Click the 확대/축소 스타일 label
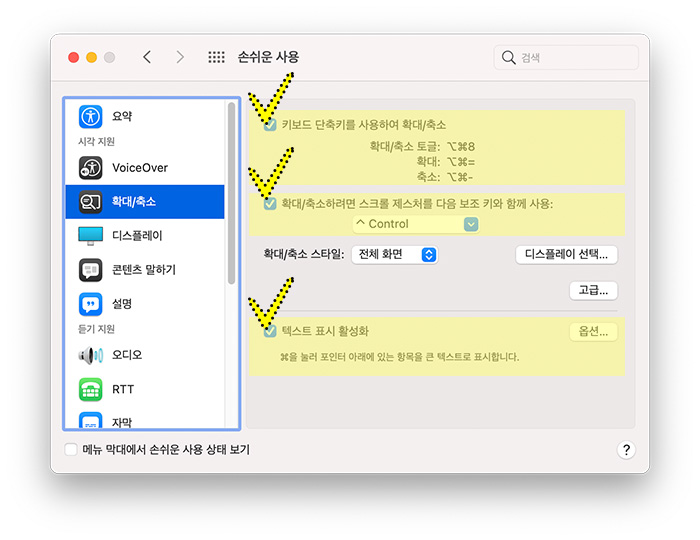This screenshot has width=700, height=540. tap(304, 254)
